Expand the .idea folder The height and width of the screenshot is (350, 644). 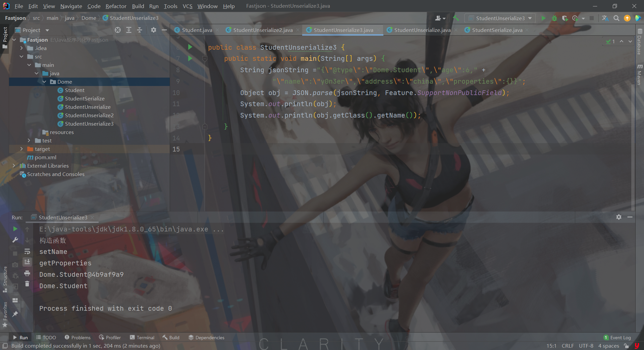21,48
